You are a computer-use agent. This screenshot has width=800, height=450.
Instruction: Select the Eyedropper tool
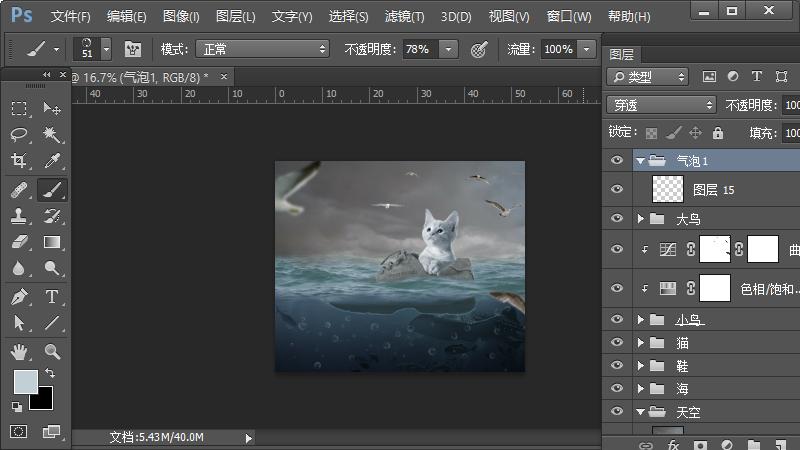52,161
